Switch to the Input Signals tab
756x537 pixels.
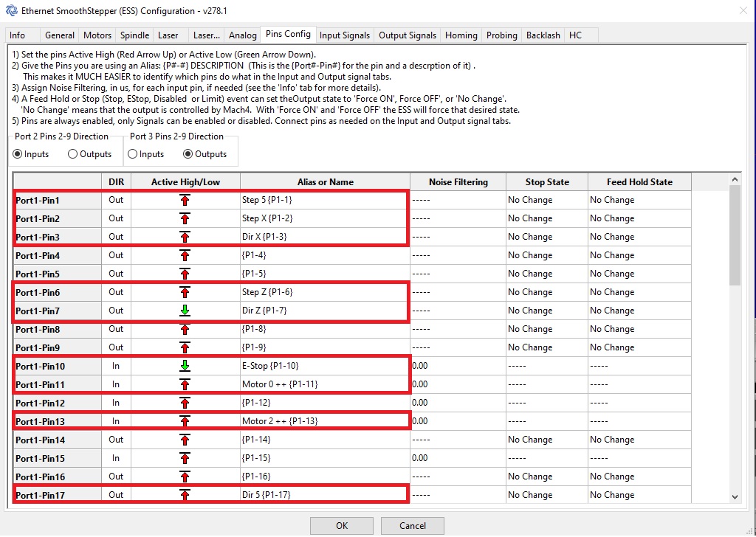point(344,35)
